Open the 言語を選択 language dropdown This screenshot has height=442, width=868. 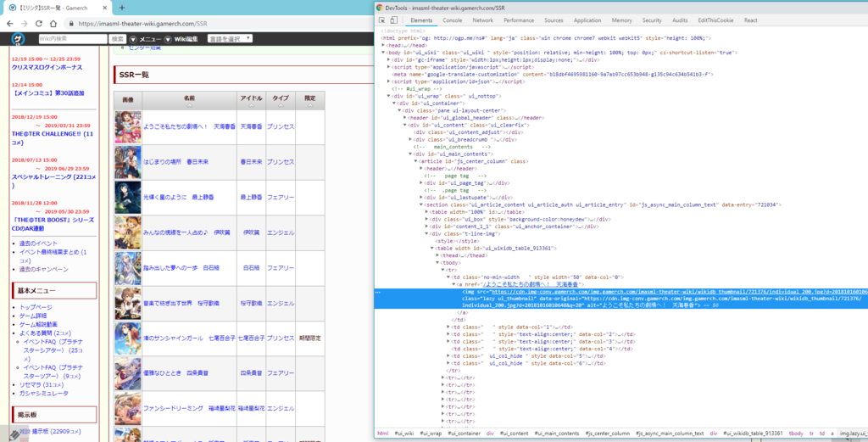(x=230, y=39)
